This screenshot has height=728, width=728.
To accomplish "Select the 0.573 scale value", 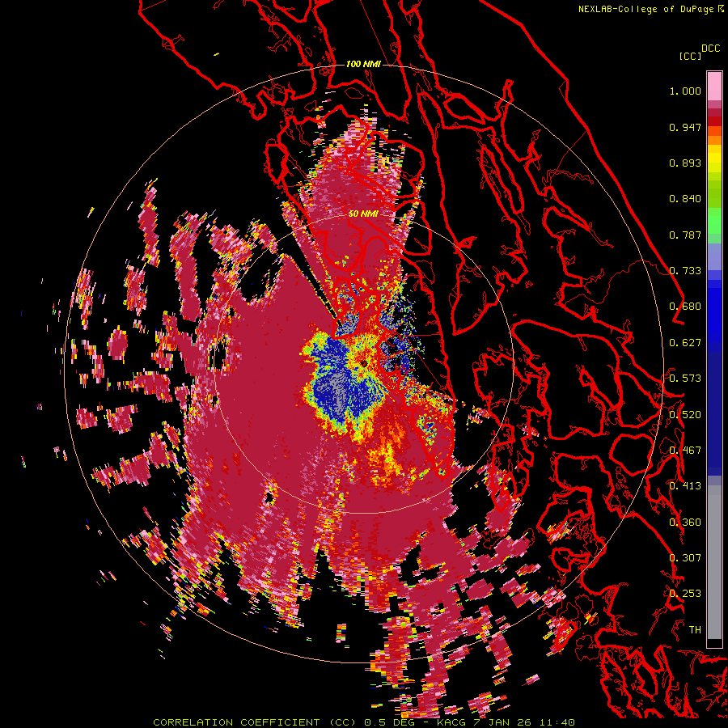I will coord(685,379).
